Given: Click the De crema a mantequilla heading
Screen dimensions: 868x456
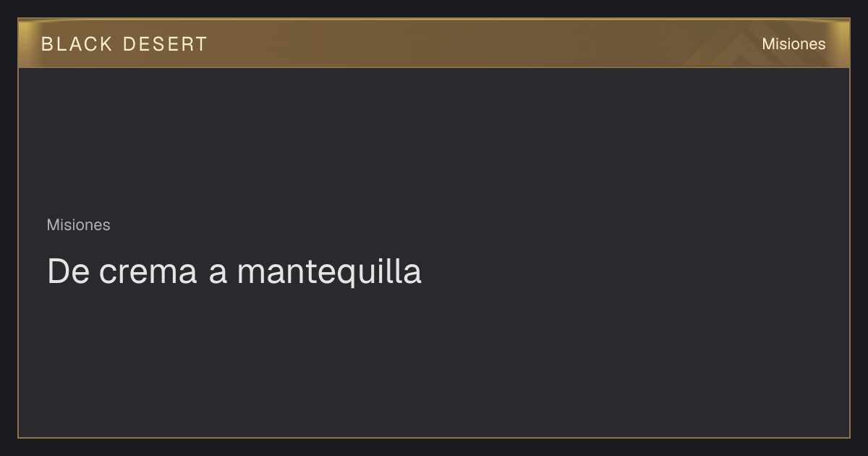Looking at the screenshot, I should [x=234, y=271].
